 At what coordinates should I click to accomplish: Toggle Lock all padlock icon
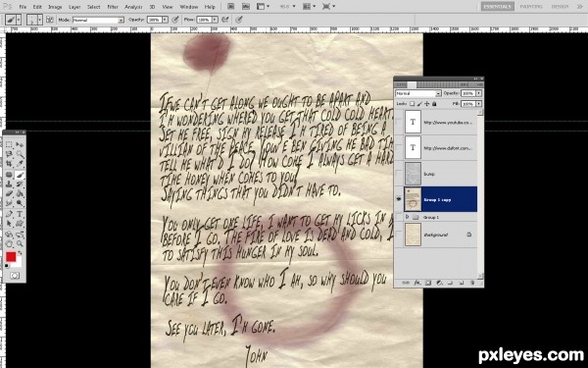pos(434,104)
